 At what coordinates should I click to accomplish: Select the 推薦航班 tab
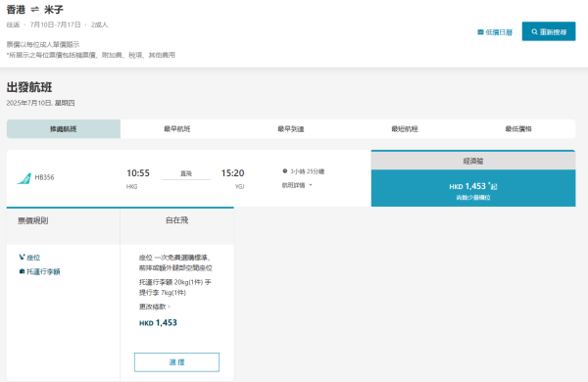(x=64, y=129)
